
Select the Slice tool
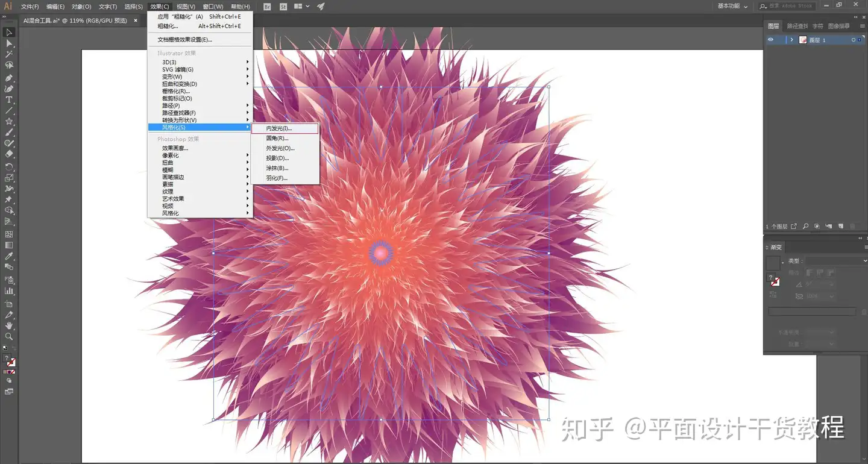pos(9,315)
